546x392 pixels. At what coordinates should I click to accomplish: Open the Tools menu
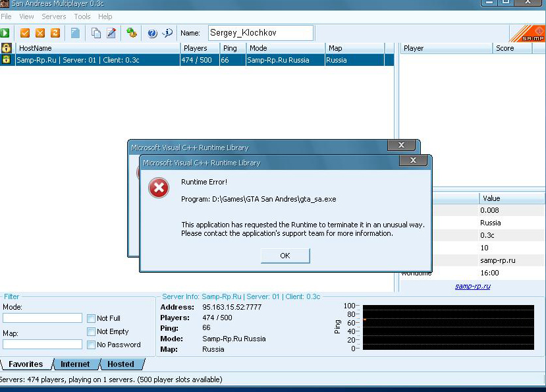[x=82, y=16]
